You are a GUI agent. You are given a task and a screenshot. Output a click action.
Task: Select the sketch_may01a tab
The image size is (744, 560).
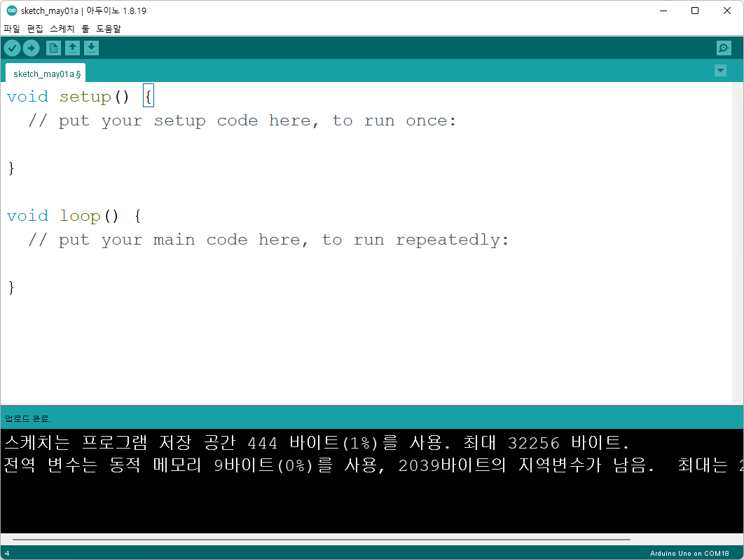tap(46, 74)
